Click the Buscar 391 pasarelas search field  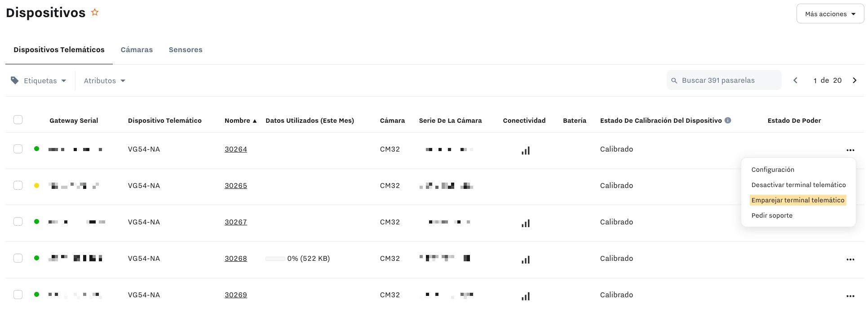(728, 80)
